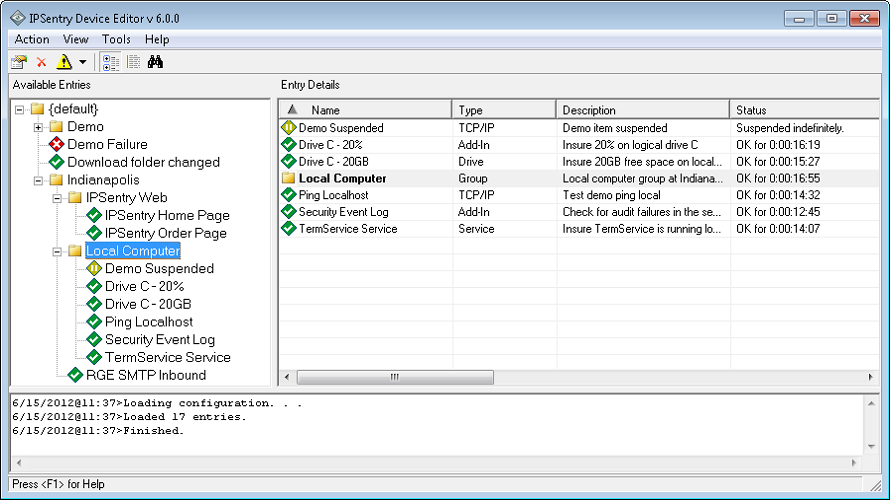Open the Action menu

pyautogui.click(x=32, y=39)
